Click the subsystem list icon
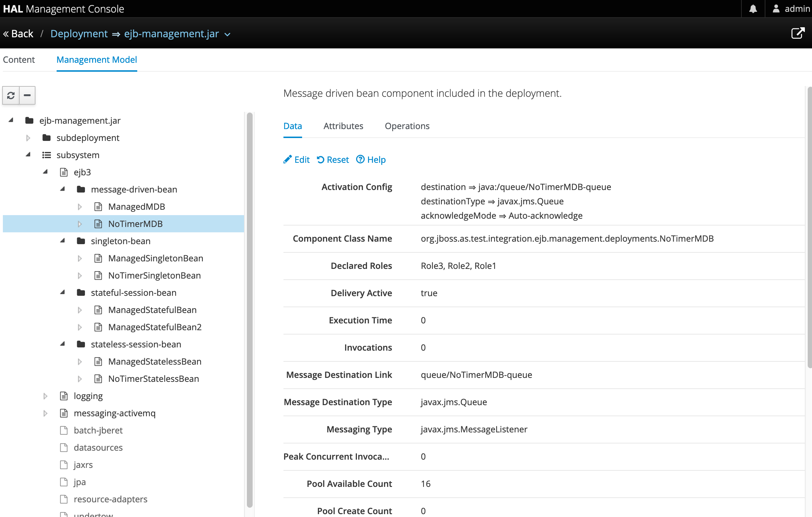This screenshot has width=812, height=517. click(x=47, y=155)
